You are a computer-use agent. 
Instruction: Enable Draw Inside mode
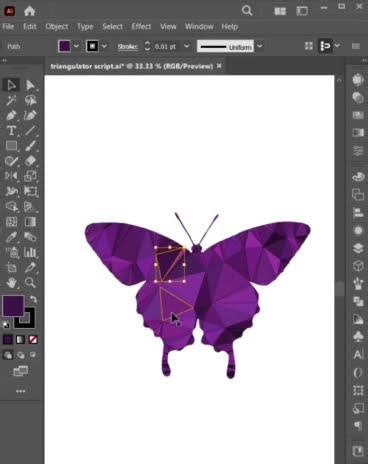(x=33, y=355)
